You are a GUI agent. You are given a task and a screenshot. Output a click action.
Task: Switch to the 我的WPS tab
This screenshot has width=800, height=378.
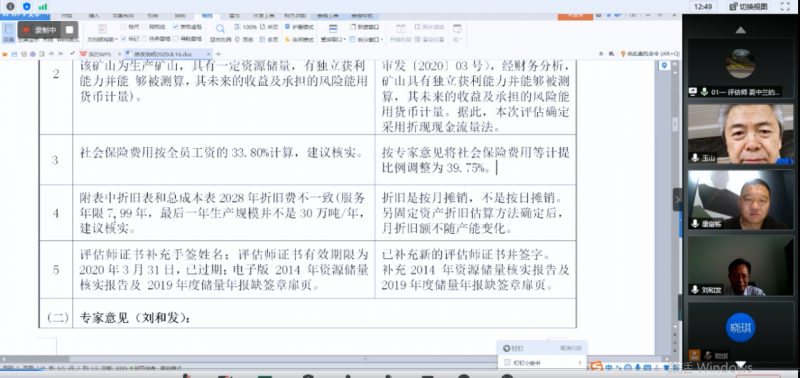99,54
